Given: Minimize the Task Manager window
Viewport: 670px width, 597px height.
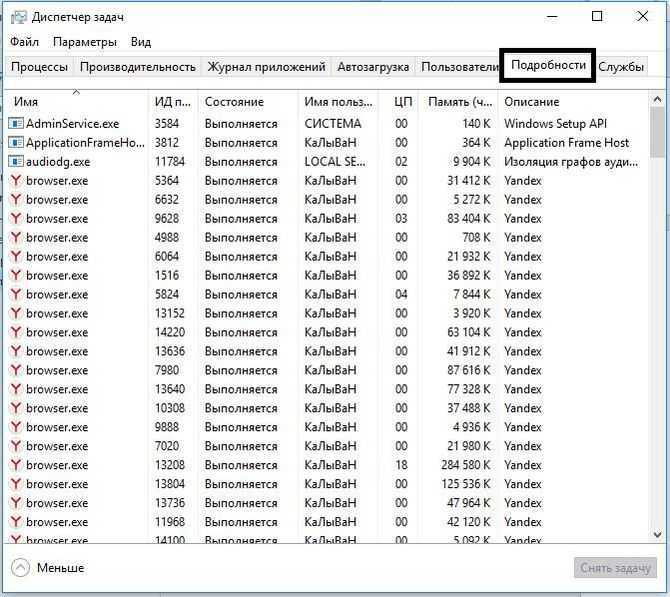Looking at the screenshot, I should [x=552, y=17].
